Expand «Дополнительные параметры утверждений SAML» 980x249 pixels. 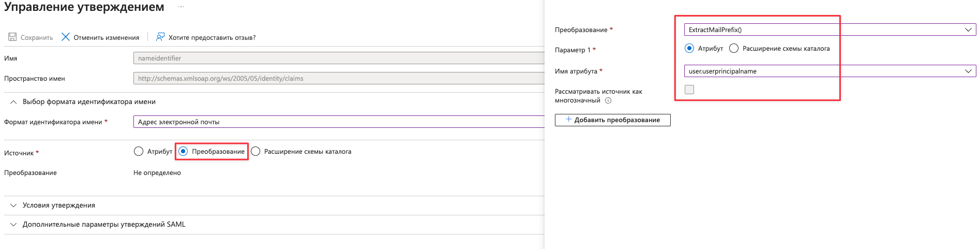[13, 225]
